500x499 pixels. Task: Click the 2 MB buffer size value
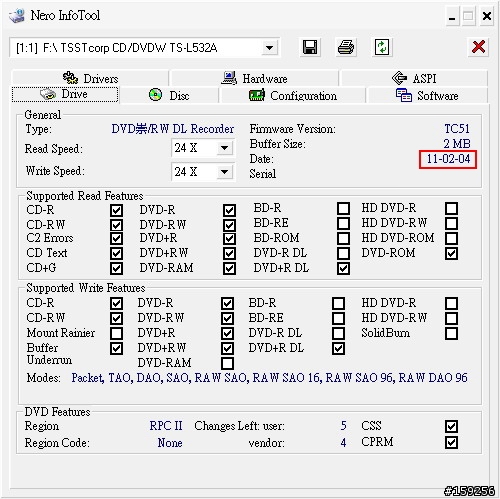point(457,144)
